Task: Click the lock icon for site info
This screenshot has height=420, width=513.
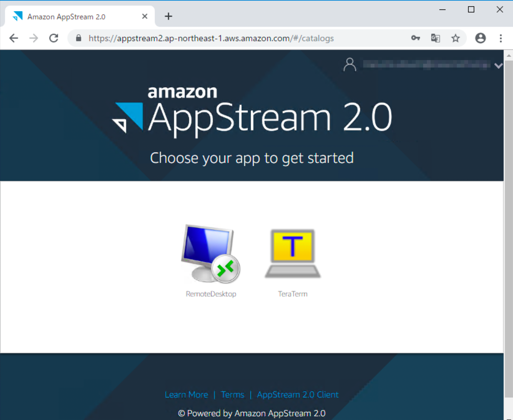Action: click(79, 38)
